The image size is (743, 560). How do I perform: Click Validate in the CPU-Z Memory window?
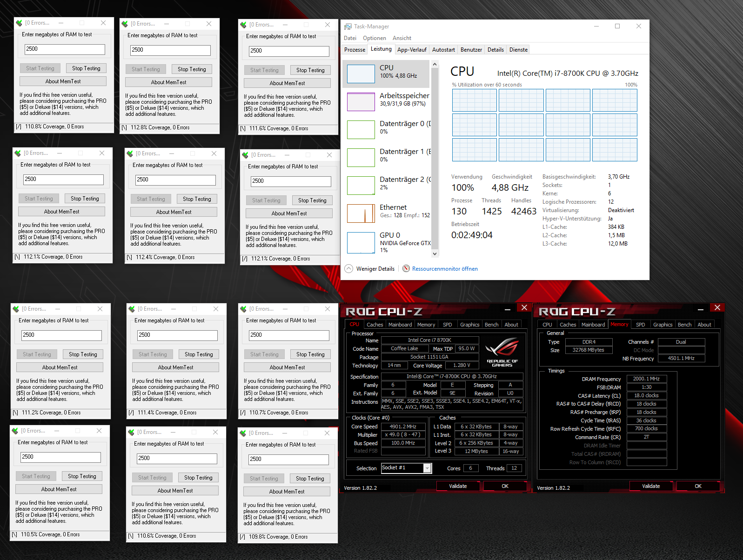(x=651, y=486)
